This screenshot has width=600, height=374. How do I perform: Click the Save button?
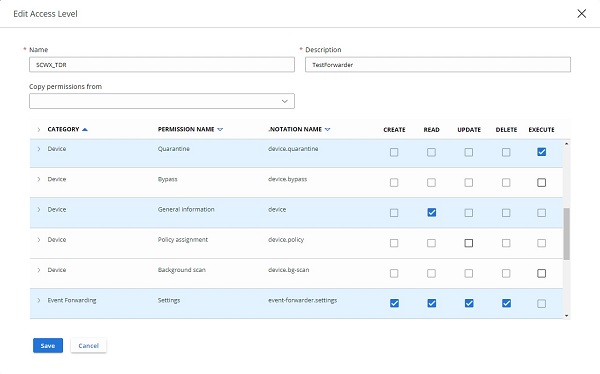(x=48, y=346)
